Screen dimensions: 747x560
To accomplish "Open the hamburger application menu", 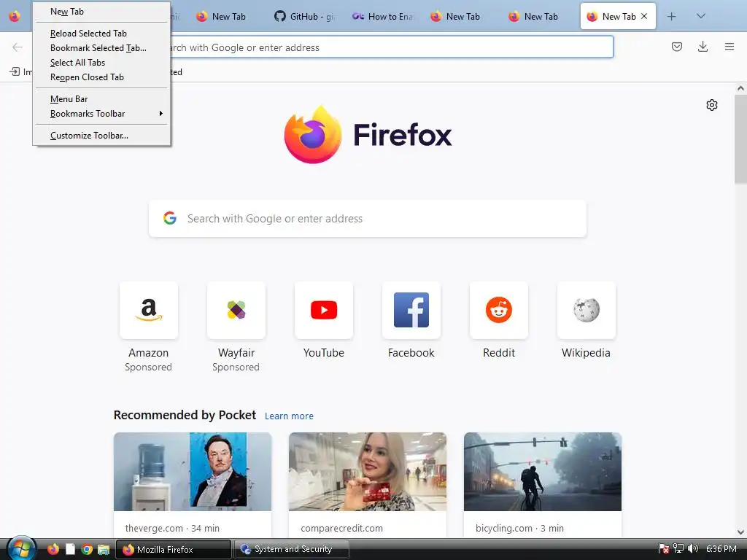I will [729, 47].
